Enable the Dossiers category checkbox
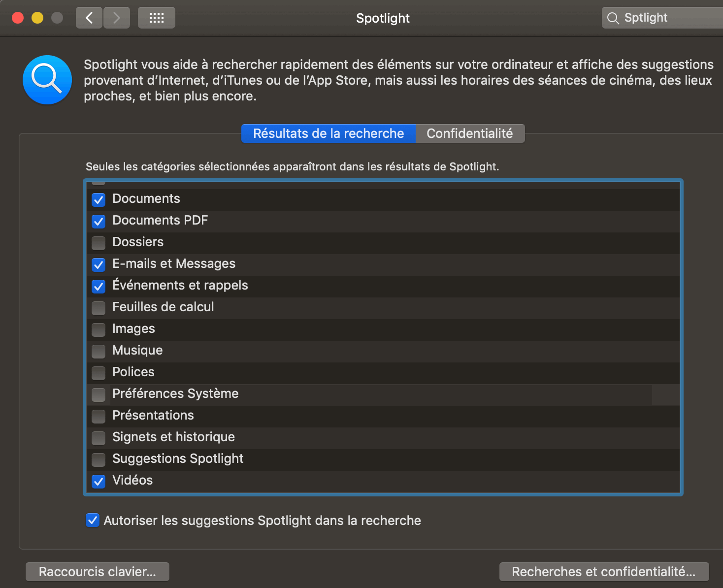Image resolution: width=723 pixels, height=588 pixels. tap(99, 243)
